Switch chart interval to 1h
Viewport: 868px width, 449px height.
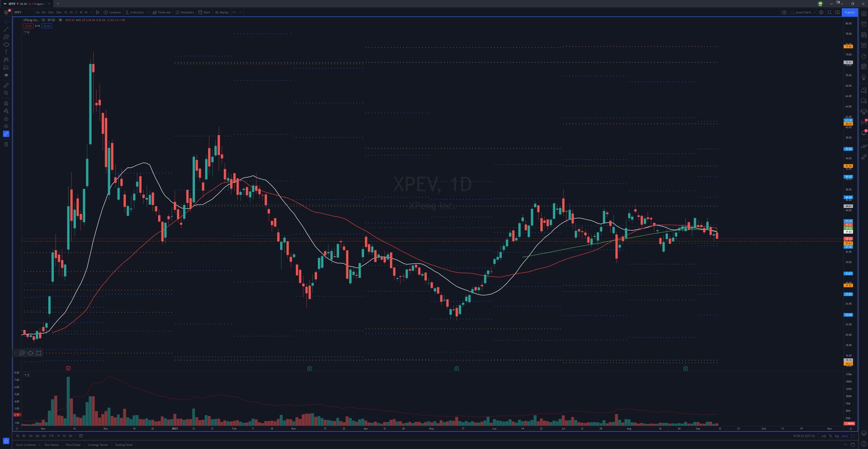(x=66, y=12)
